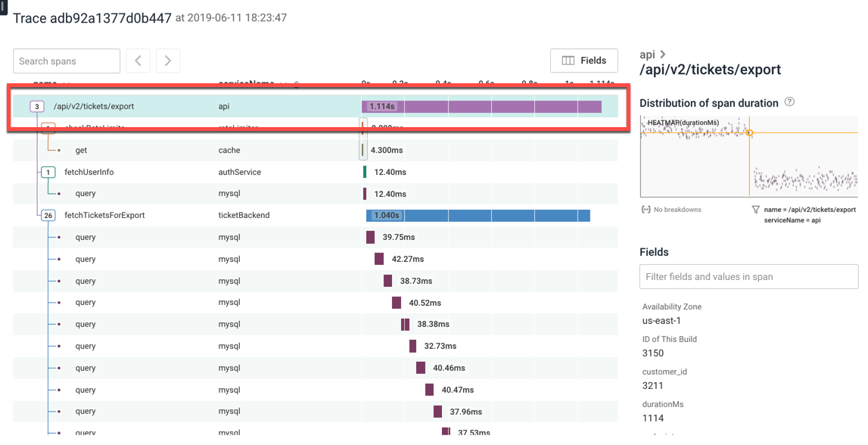
Task: Click the Search spans input field
Action: click(x=67, y=61)
